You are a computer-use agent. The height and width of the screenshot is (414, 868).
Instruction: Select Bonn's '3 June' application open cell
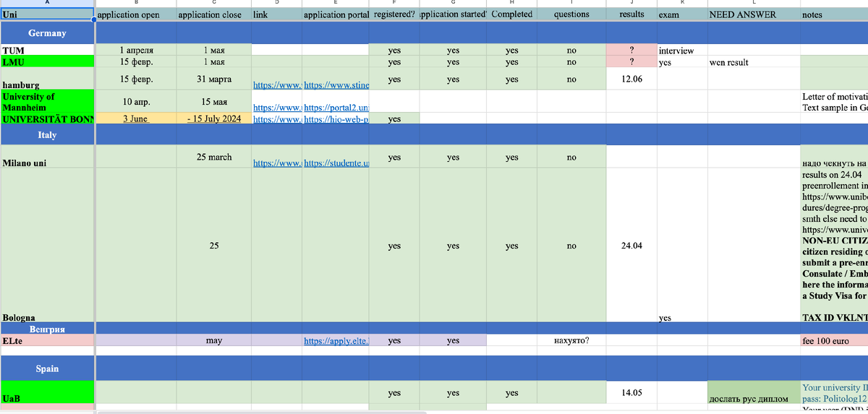pos(135,118)
